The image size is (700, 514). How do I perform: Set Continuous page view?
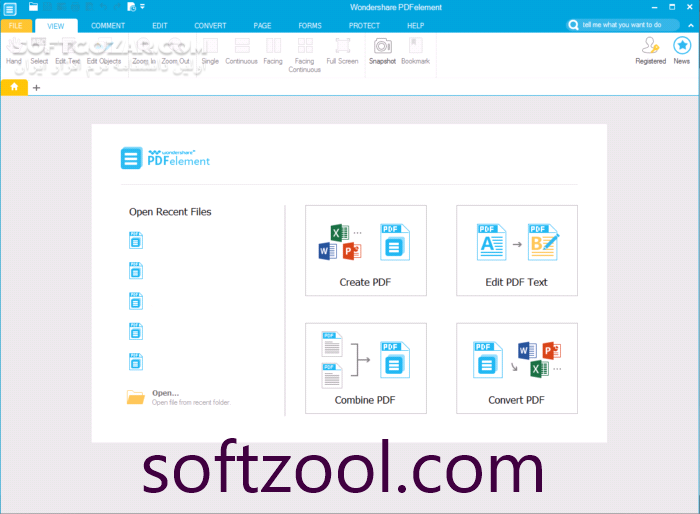[x=242, y=51]
